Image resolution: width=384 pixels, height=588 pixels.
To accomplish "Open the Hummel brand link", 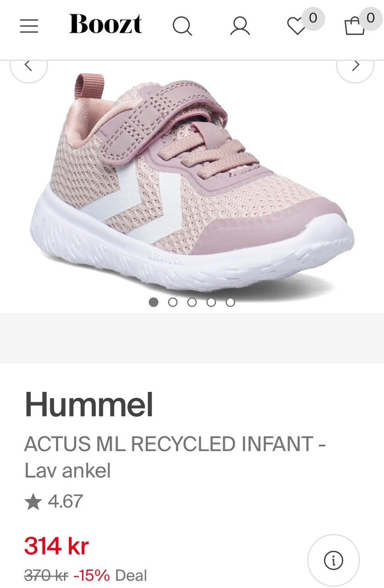I will 89,404.
